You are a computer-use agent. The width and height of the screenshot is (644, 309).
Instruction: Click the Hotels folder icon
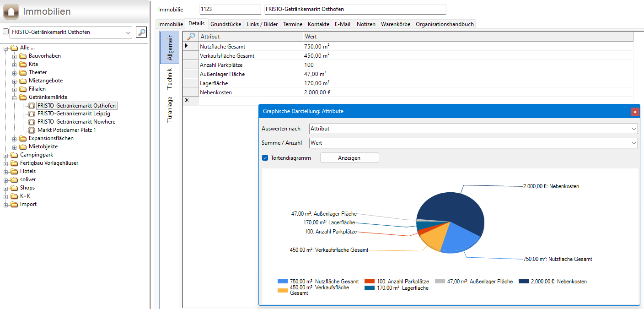[x=14, y=171]
